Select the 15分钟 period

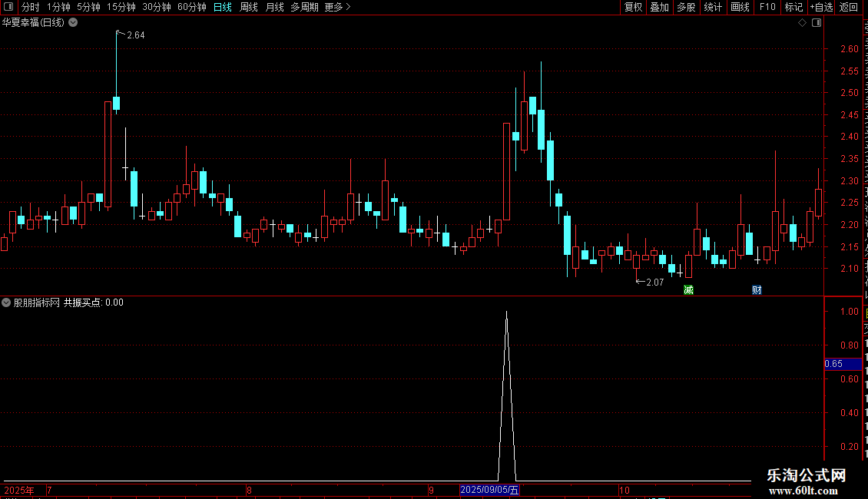pos(121,7)
